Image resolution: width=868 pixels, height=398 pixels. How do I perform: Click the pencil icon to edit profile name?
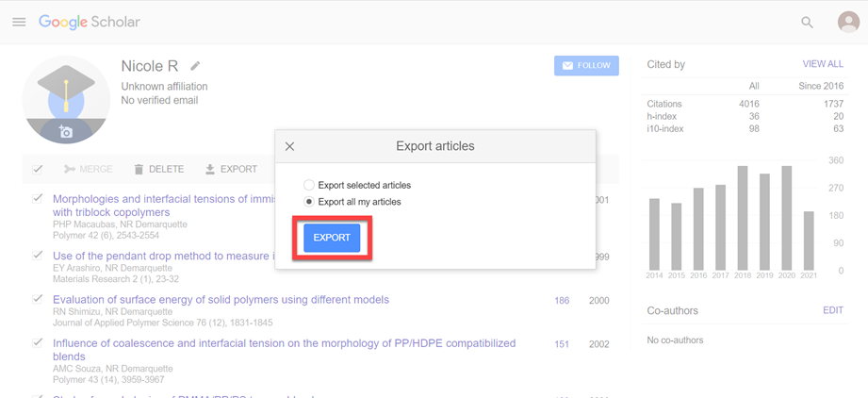point(195,66)
